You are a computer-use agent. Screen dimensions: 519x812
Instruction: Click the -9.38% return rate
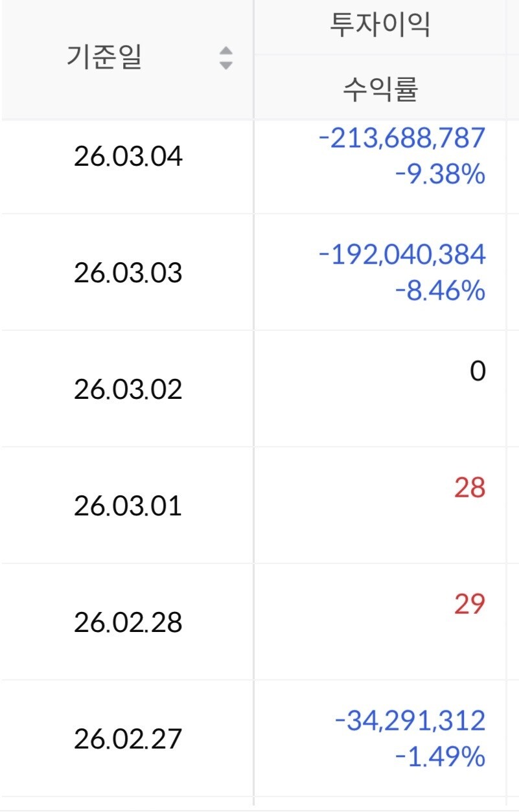440,174
